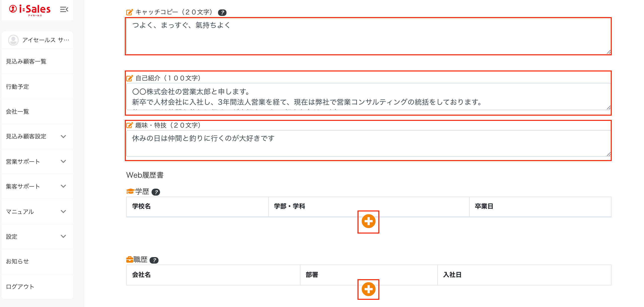
Task: Open 見込み顧客一覧 from the sidebar
Action: [x=26, y=62]
